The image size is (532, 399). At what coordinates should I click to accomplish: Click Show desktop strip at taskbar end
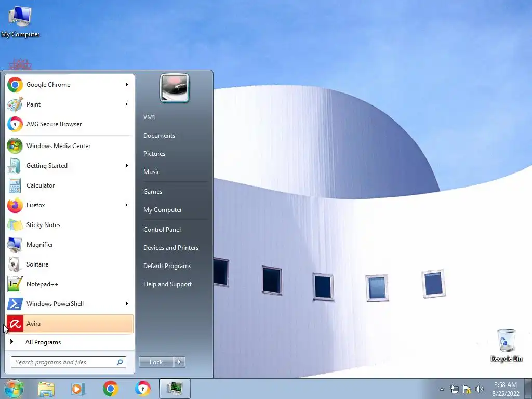click(528, 389)
